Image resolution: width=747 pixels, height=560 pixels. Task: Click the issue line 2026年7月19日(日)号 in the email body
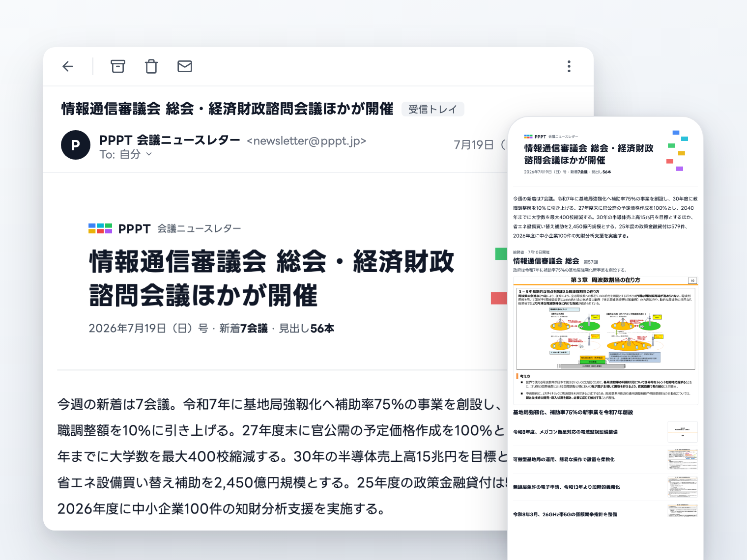[211, 328]
